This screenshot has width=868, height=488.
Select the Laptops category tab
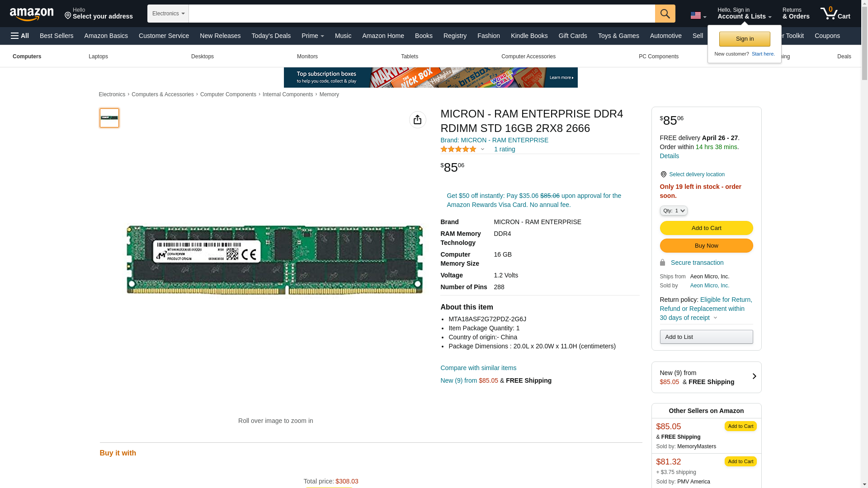[x=98, y=56]
